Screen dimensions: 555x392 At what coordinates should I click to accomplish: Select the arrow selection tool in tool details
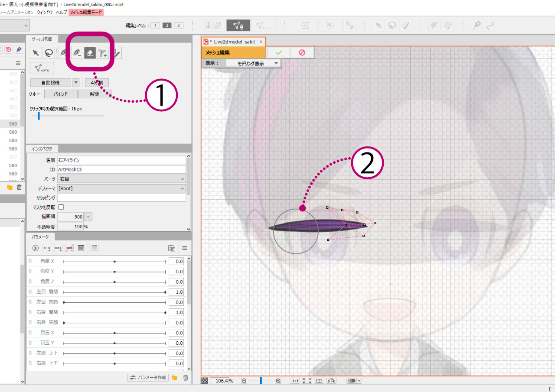click(x=36, y=53)
